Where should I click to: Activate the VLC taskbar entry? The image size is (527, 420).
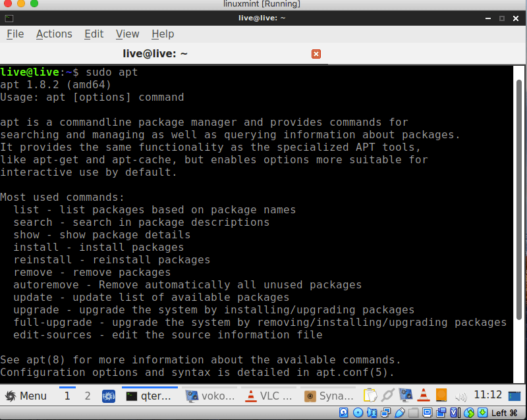(269, 396)
